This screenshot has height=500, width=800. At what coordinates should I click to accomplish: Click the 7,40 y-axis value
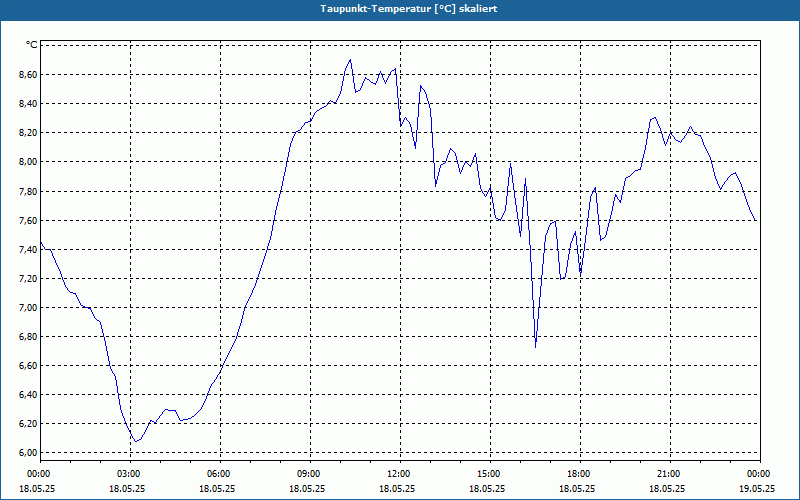pos(29,249)
